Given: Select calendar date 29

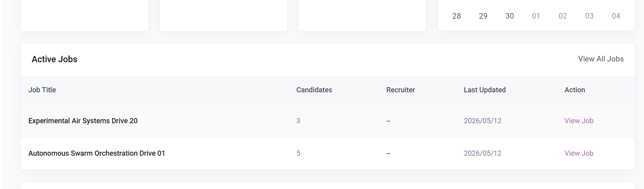Looking at the screenshot, I should [483, 16].
